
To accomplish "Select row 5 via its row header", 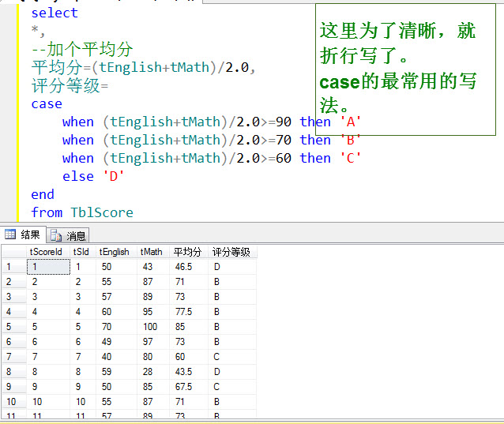I will coord(13,326).
